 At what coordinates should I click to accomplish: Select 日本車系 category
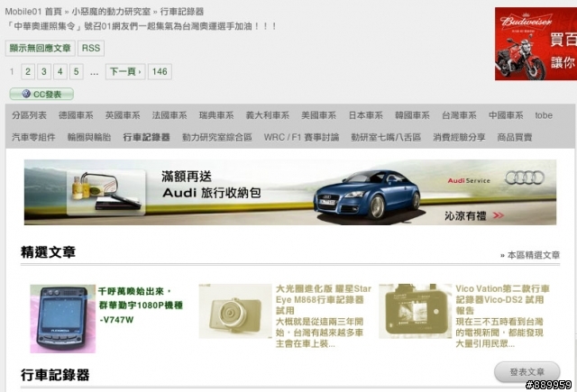click(x=366, y=115)
